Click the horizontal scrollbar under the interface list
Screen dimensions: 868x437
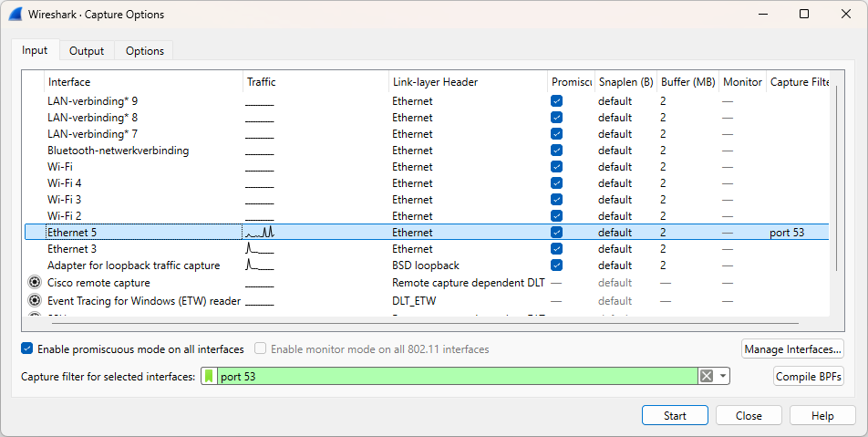(x=423, y=323)
